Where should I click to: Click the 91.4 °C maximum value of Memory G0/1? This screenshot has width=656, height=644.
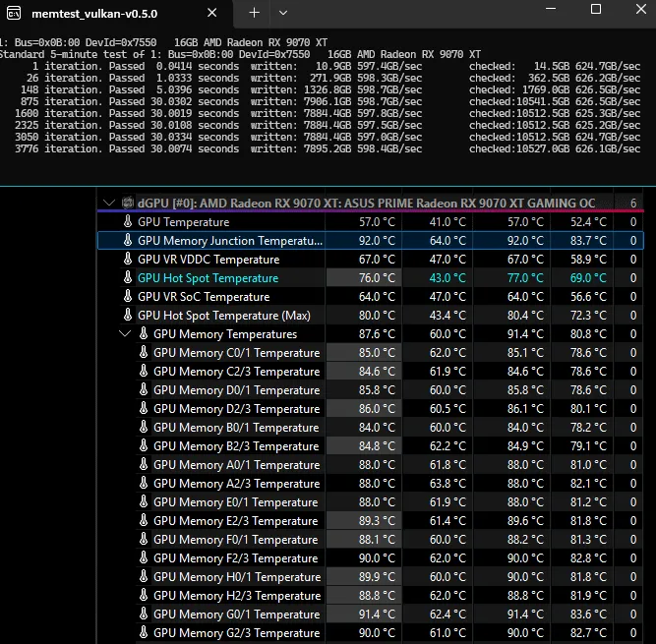click(x=525, y=615)
